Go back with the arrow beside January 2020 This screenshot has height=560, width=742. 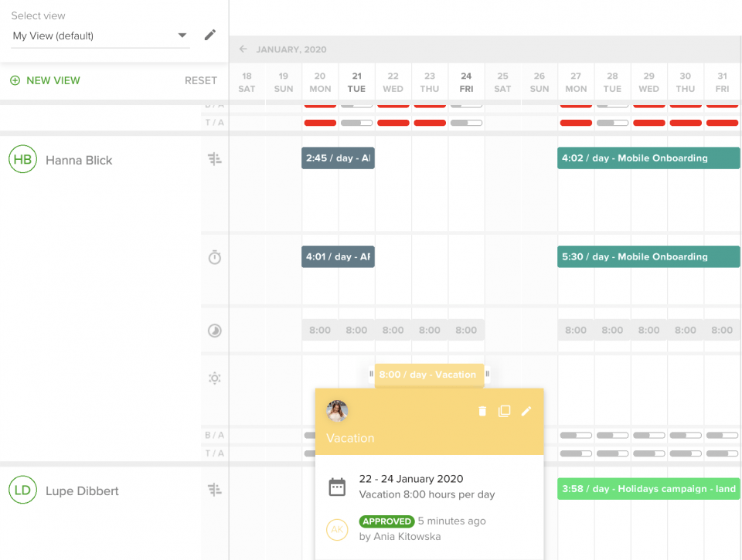click(x=243, y=49)
